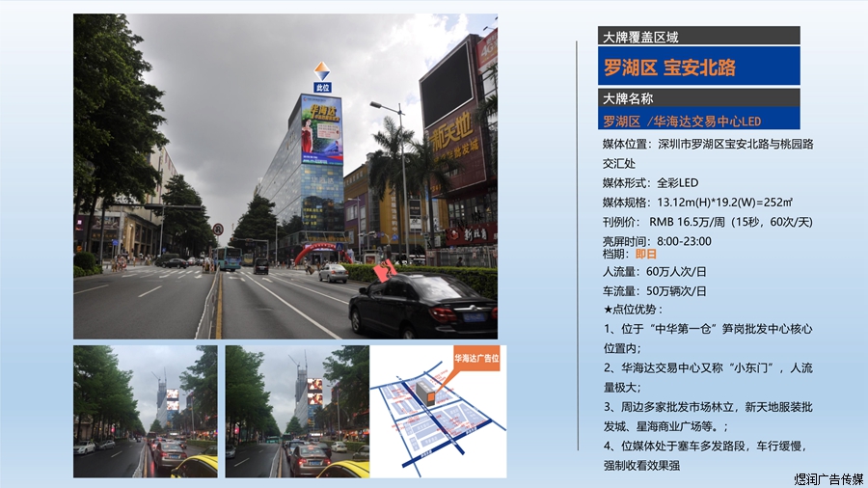This screenshot has width=868, height=488.
Task: Click the LED billboard on the Huahaida building
Action: coord(321,130)
